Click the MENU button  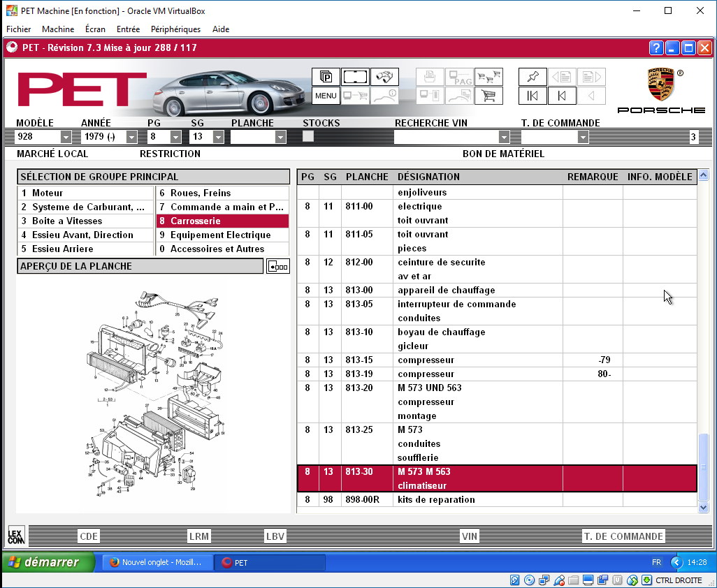pyautogui.click(x=326, y=96)
